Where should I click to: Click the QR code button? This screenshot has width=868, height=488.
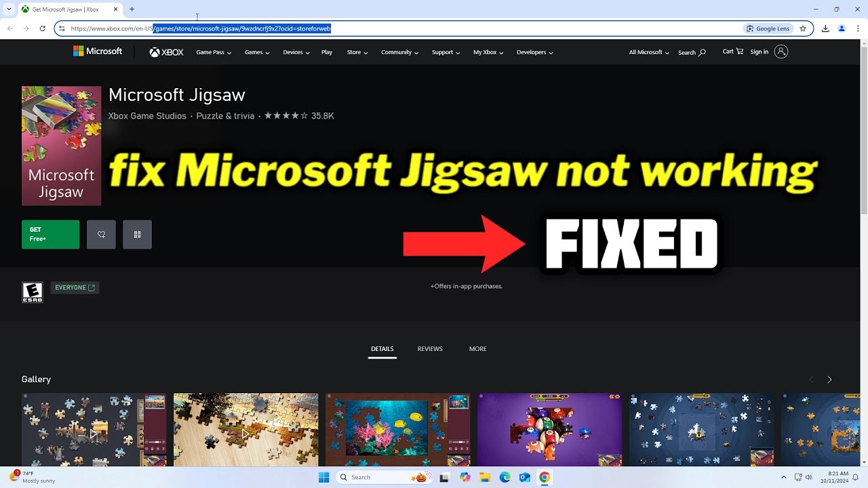coord(137,235)
